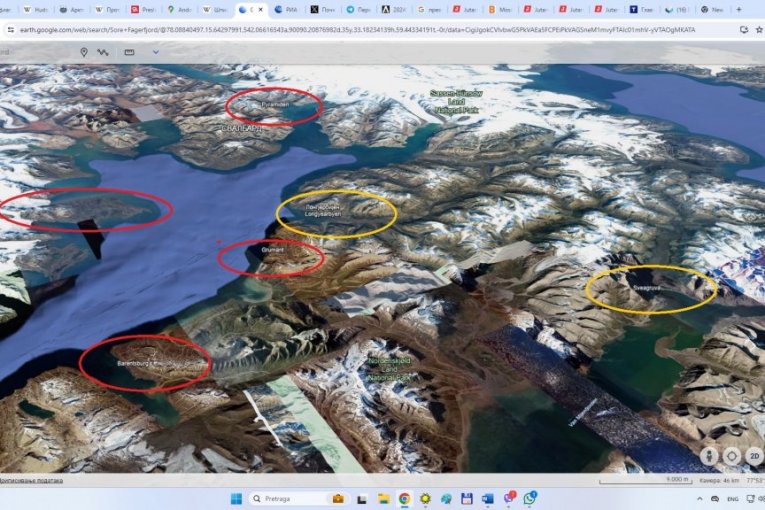Open a new browser tab with plus button

click(x=738, y=9)
